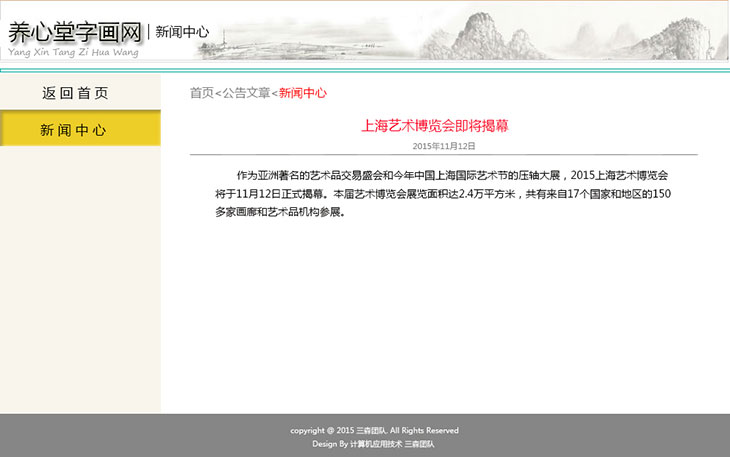Click the article date 2015年11月12日
730x457 pixels.
pyautogui.click(x=444, y=146)
